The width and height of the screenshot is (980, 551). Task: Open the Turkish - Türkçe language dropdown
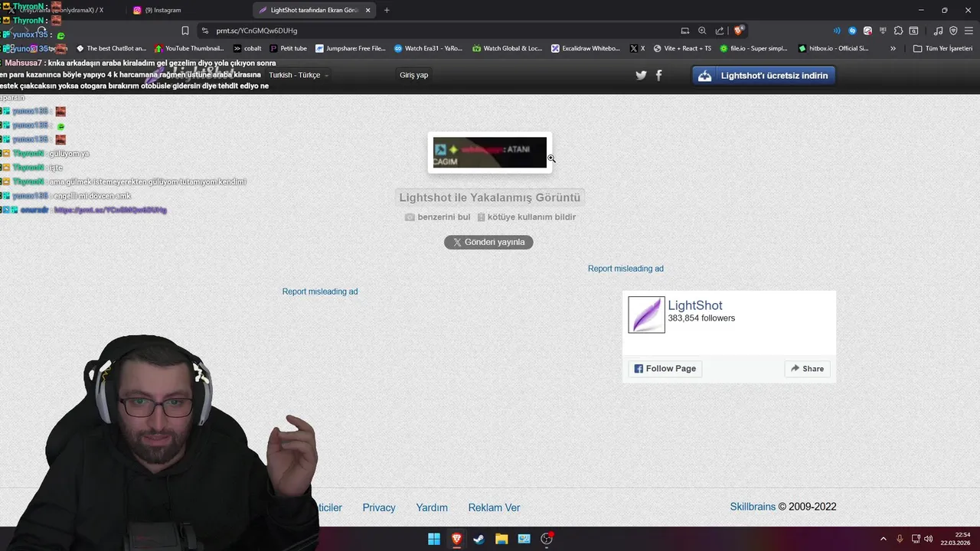(x=299, y=75)
